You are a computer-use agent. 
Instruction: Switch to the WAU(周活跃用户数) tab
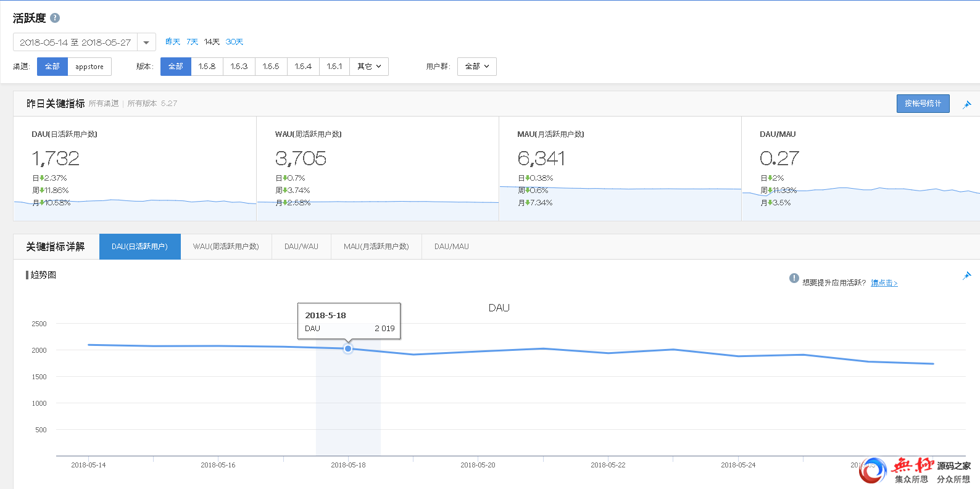pos(226,247)
